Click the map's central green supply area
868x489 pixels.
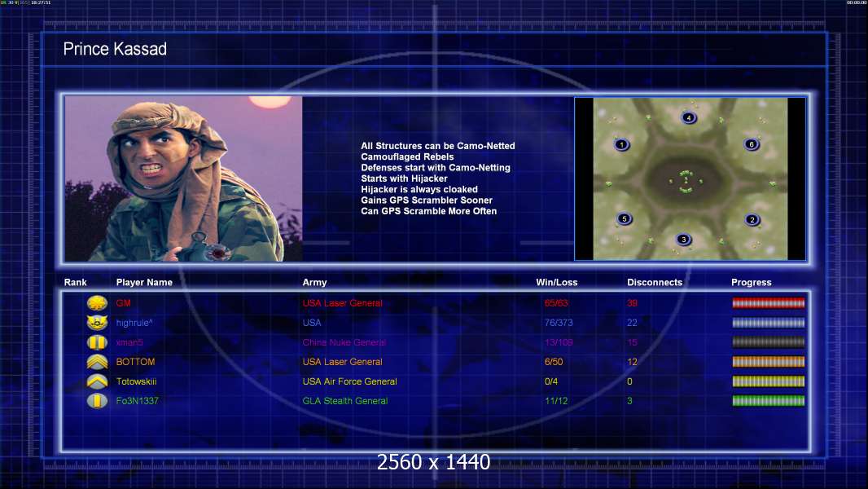coord(686,182)
